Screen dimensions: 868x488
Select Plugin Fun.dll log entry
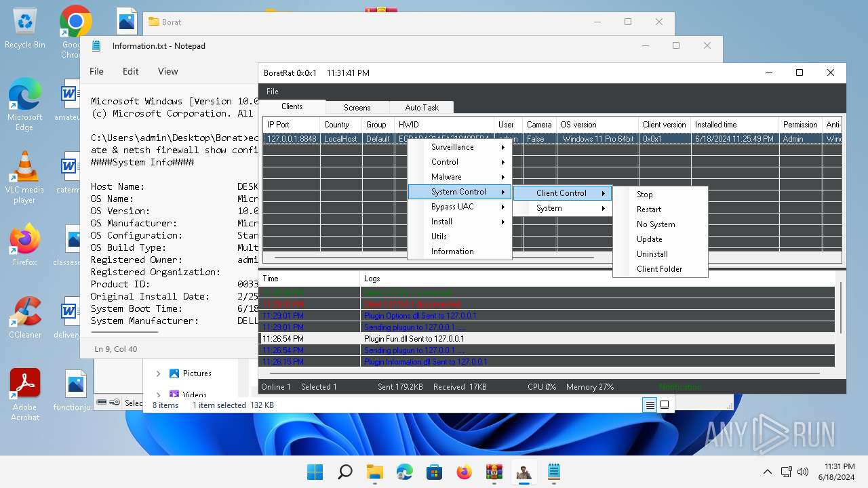pos(547,339)
